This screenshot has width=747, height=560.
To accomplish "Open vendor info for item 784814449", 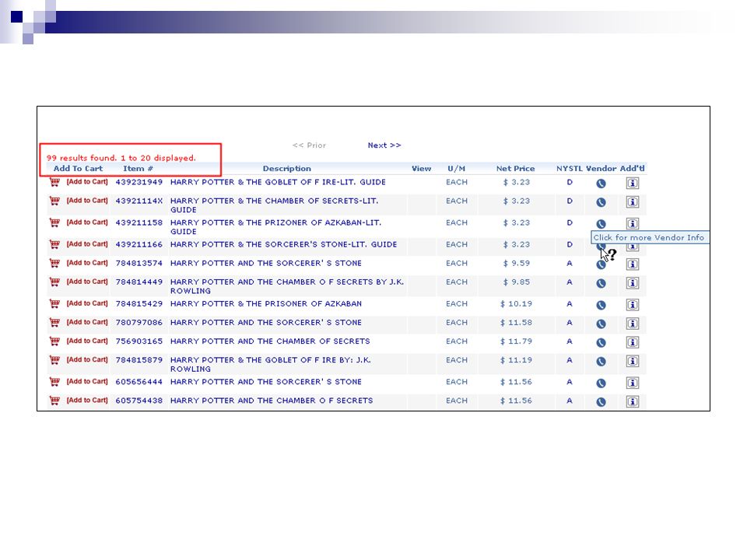I will 601,283.
